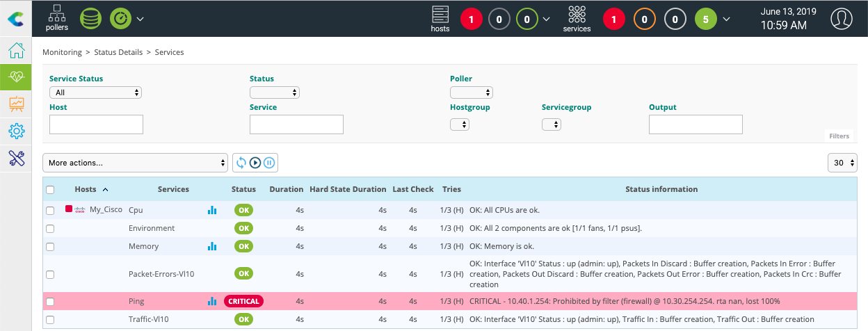
Task: Open the Poller filter dropdown
Action: 472,92
